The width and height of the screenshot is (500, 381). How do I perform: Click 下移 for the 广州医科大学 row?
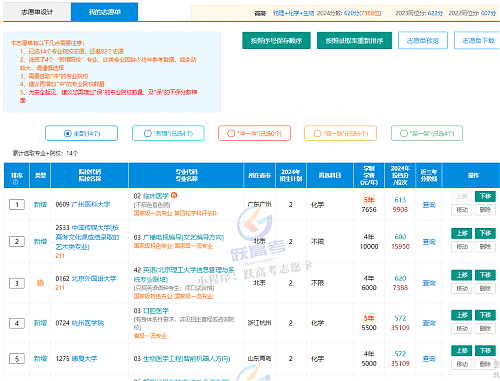tap(485, 196)
